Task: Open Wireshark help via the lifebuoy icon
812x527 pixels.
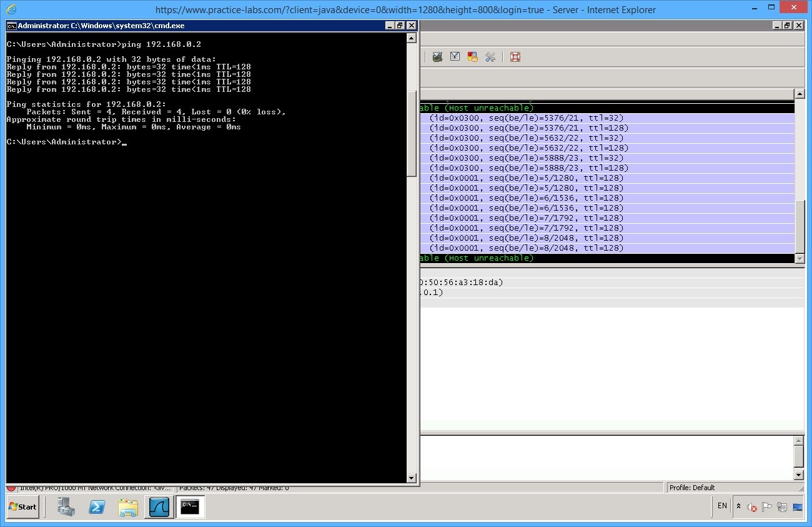Action: (x=515, y=57)
